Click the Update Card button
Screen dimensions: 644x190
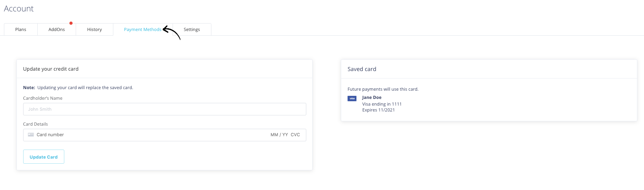click(x=44, y=157)
